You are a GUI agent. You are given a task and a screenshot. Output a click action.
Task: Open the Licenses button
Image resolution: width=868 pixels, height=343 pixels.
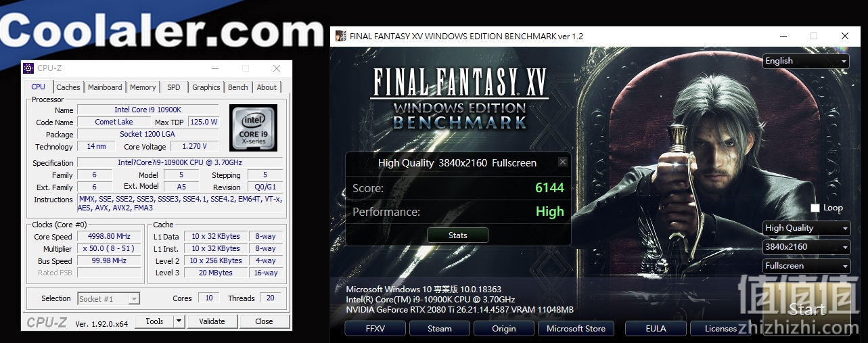click(721, 329)
